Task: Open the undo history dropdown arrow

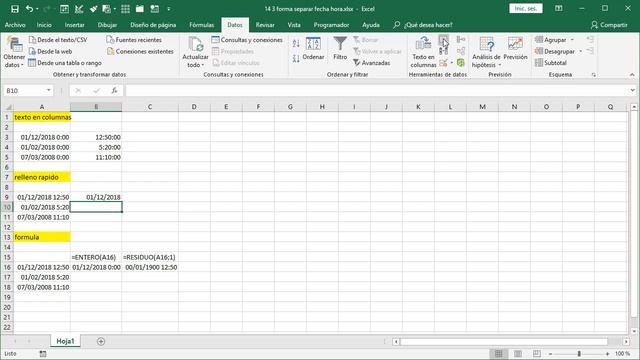Action: coord(37,9)
